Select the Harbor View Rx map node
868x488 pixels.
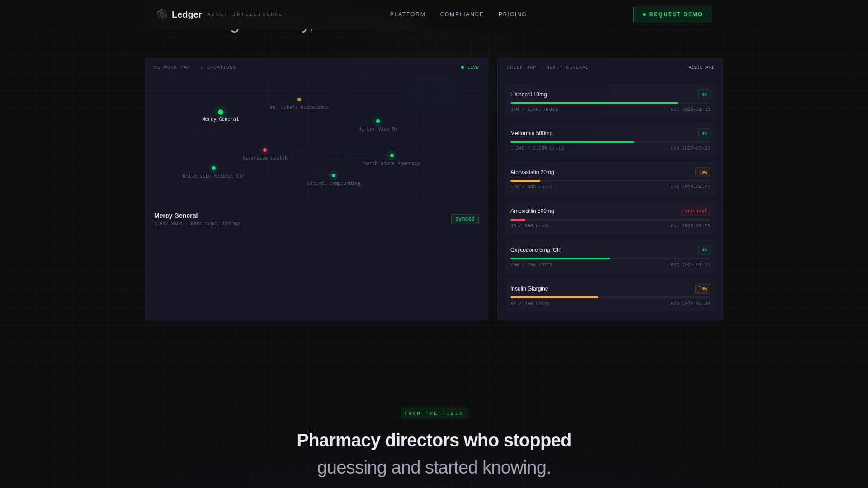378,121
